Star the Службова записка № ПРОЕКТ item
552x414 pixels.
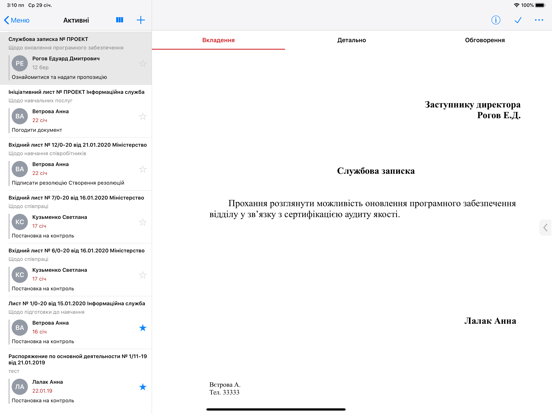tap(143, 64)
